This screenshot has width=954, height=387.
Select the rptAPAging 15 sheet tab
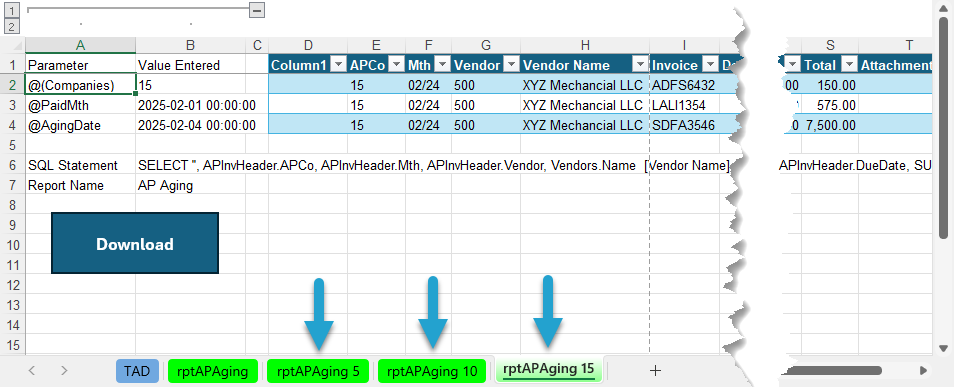click(549, 369)
